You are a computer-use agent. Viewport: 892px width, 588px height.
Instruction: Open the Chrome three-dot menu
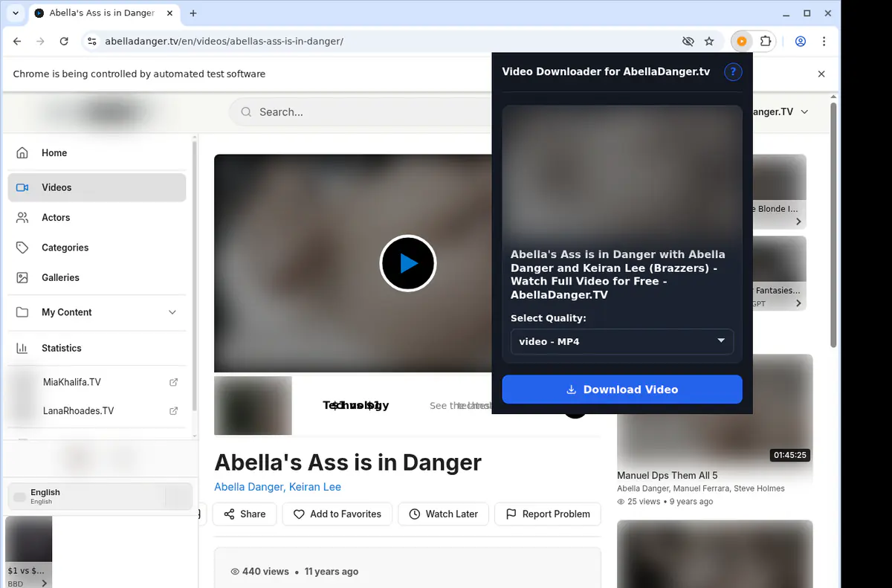tap(824, 42)
